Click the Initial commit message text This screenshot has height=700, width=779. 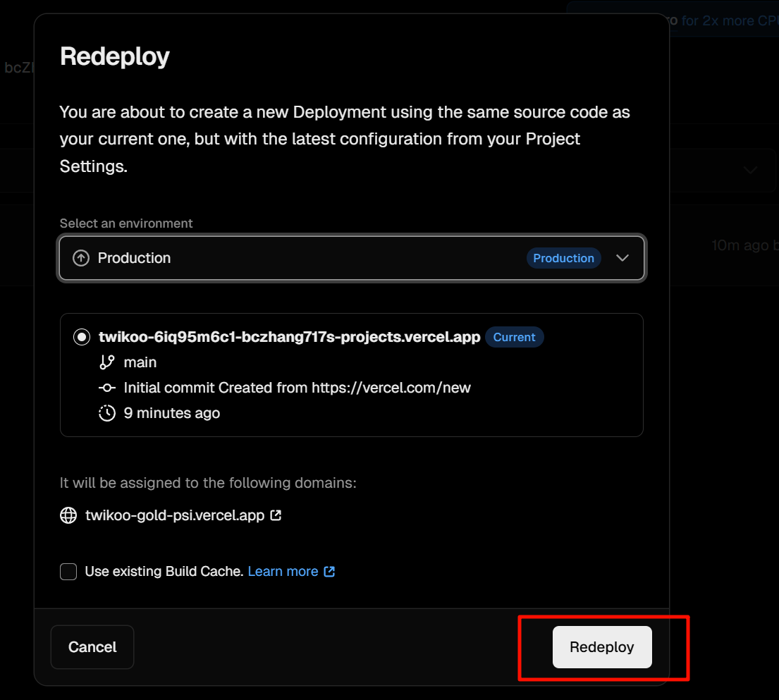(x=297, y=388)
